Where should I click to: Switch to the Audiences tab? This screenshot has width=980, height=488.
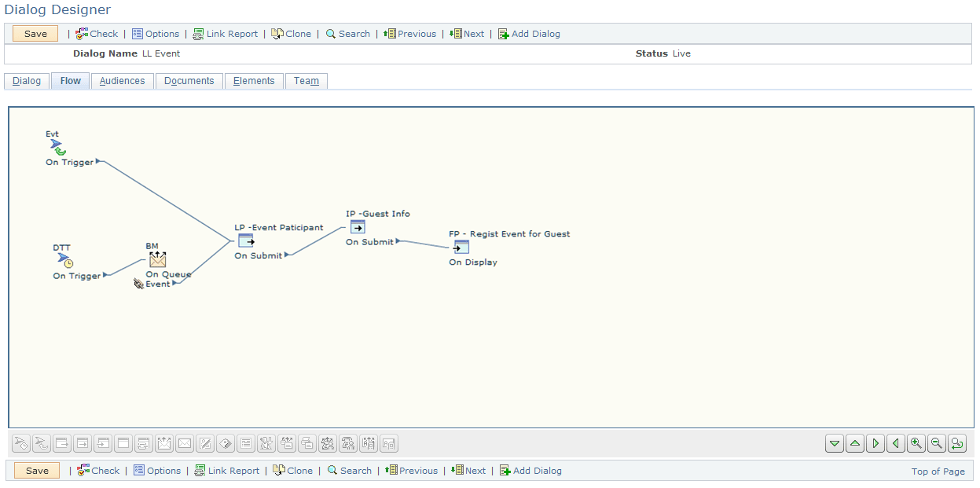point(122,80)
